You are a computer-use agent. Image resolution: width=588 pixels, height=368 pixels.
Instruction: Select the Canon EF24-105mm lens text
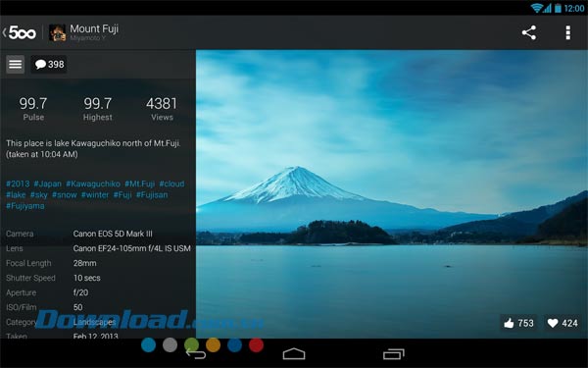click(x=132, y=248)
